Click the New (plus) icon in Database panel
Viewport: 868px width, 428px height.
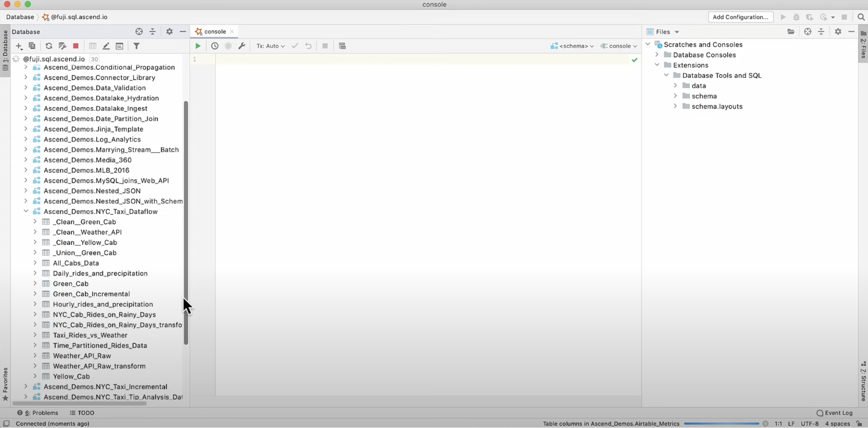click(19, 46)
